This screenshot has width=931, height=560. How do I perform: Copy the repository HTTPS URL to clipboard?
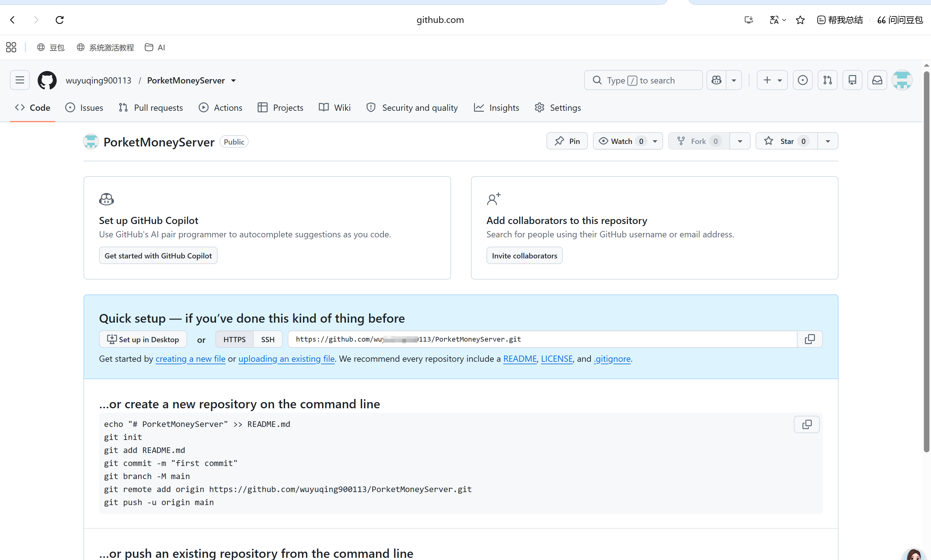click(810, 339)
